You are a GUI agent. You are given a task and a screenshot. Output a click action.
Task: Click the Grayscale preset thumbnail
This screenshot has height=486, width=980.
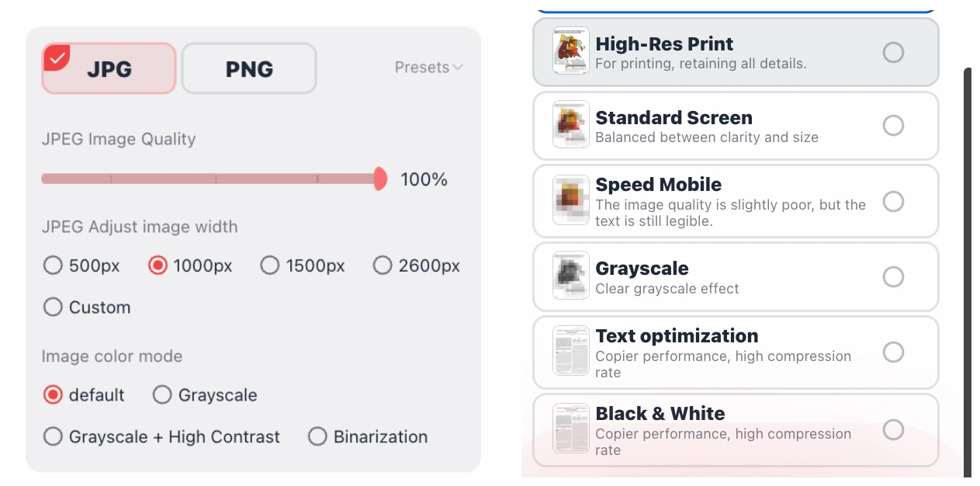pyautogui.click(x=570, y=276)
